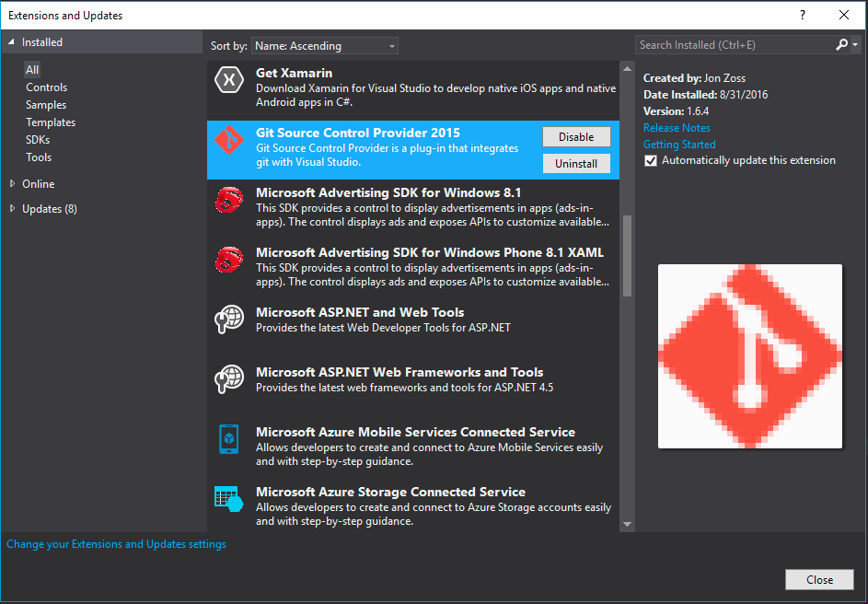Click the Advertising SDK for Windows 8.1 icon

pyautogui.click(x=228, y=199)
